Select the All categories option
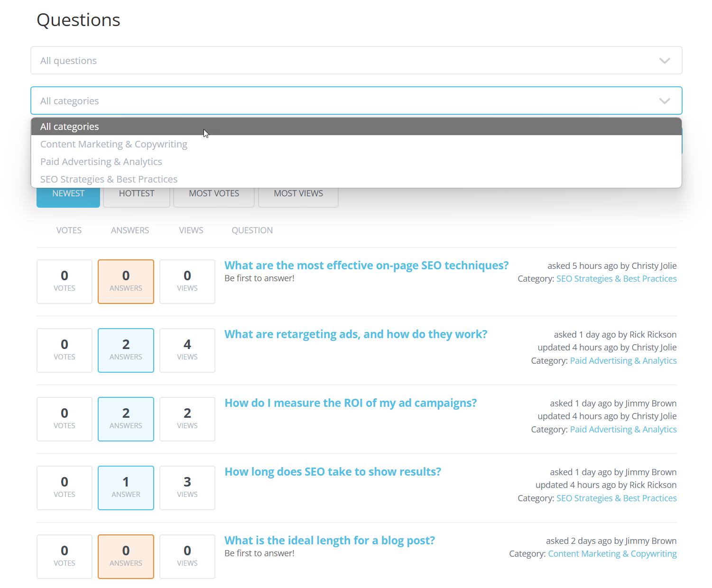Image resolution: width=712 pixels, height=588 pixels. [x=356, y=127]
